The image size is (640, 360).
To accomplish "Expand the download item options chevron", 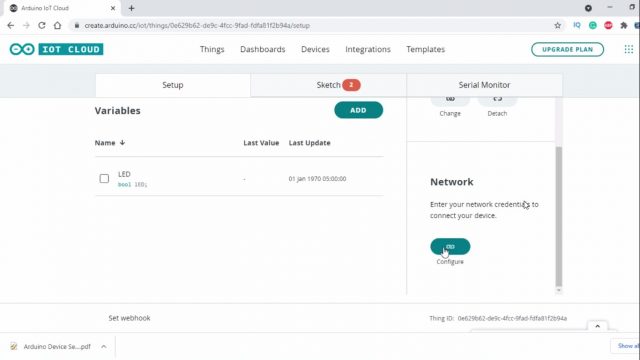I will pyautogui.click(x=104, y=347).
